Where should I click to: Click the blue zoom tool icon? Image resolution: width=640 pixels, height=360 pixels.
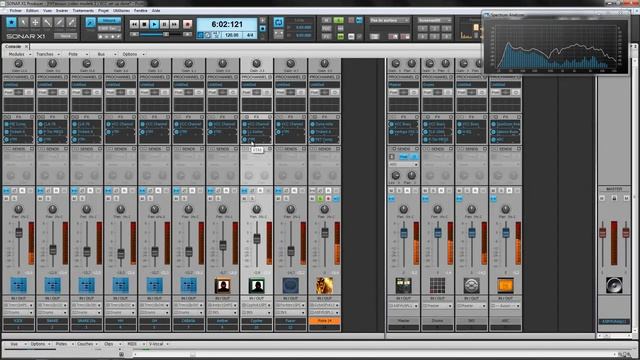tap(90, 22)
